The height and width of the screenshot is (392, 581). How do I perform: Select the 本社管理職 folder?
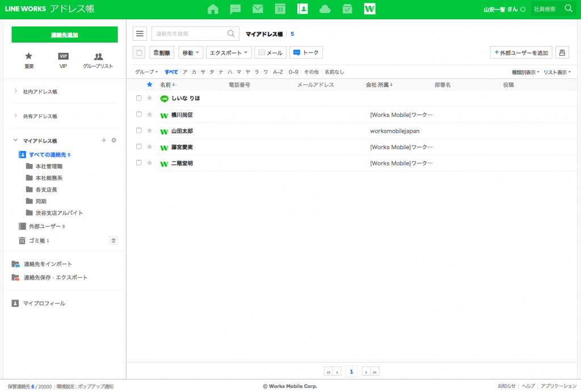[48, 166]
